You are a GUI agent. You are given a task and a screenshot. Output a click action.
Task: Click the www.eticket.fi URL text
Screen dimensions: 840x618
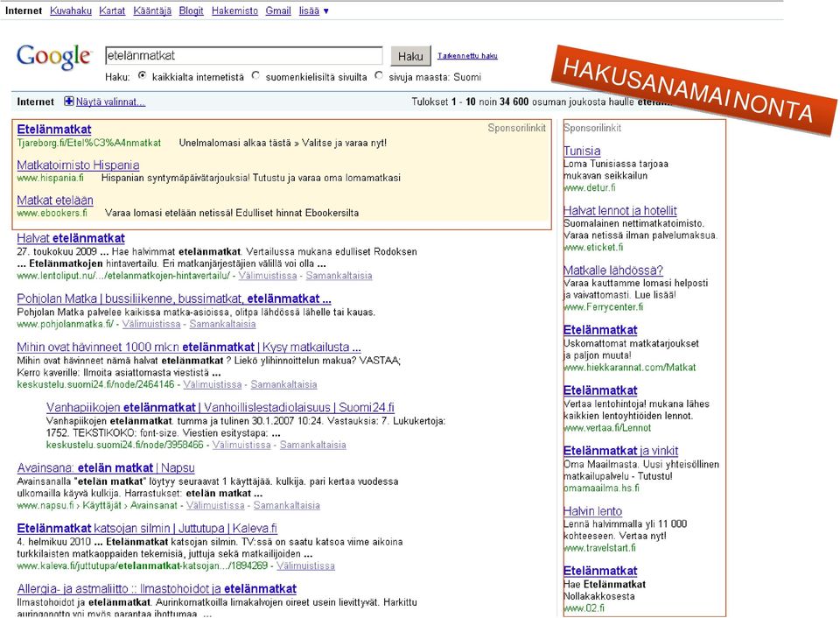click(593, 247)
